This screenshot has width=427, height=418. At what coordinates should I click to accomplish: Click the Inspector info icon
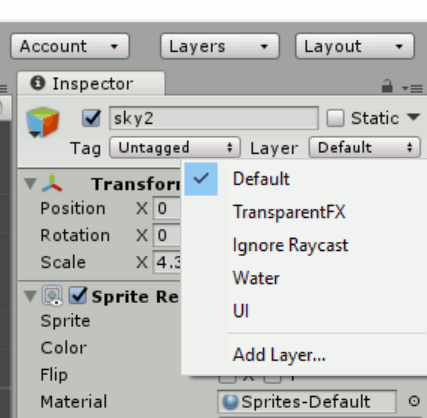[x=37, y=83]
